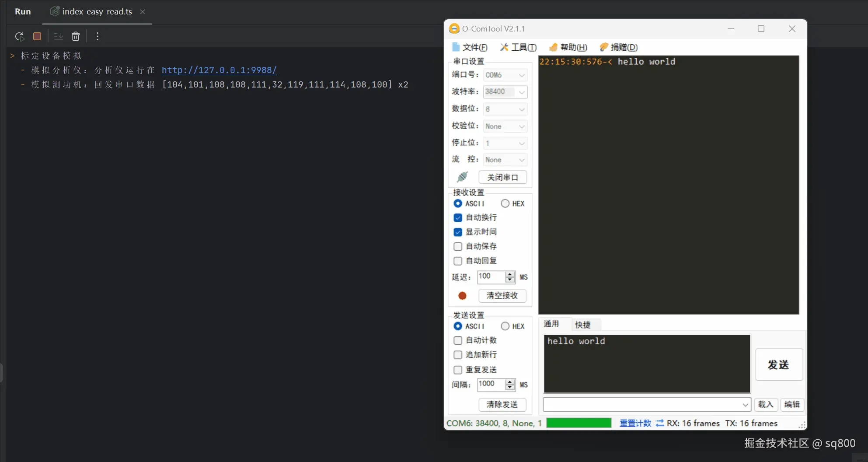868x462 pixels.
Task: Click the serial plug connection icon
Action: 462,177
